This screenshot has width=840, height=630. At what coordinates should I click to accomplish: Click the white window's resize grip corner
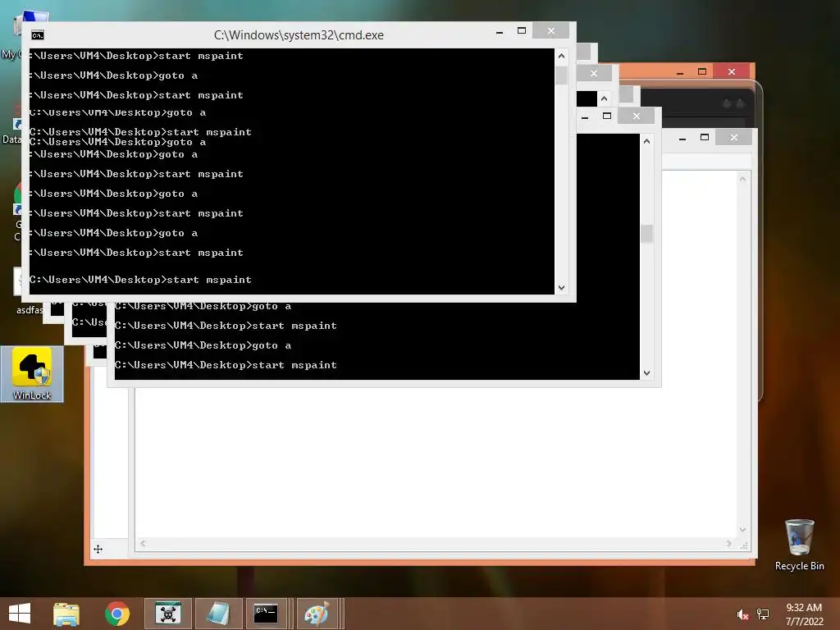(744, 546)
